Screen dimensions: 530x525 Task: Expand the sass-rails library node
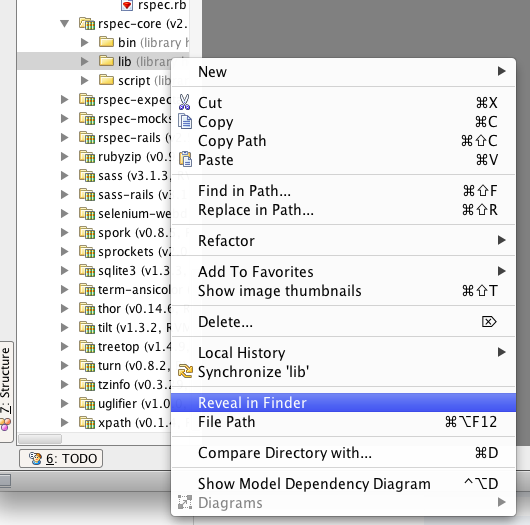pyautogui.click(x=65, y=194)
